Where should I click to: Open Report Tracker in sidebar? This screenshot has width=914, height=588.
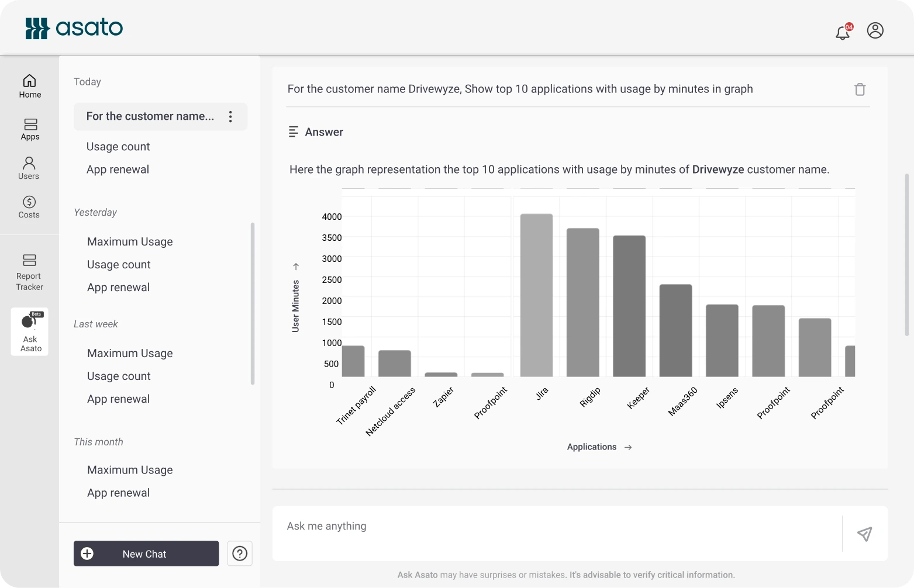(x=29, y=272)
